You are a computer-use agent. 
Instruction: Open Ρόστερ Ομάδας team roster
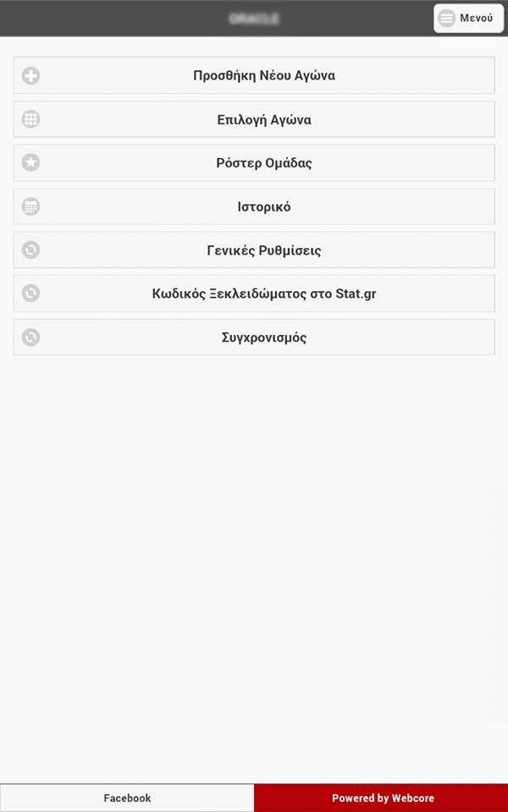(x=263, y=162)
